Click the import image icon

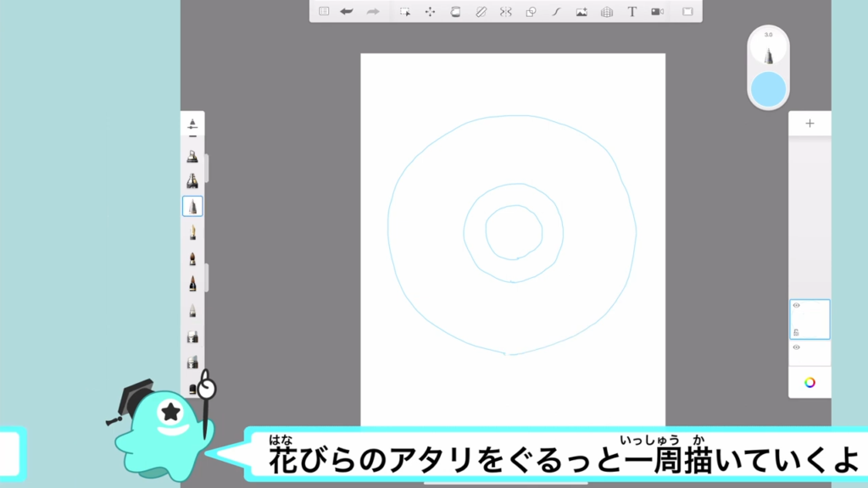(581, 12)
